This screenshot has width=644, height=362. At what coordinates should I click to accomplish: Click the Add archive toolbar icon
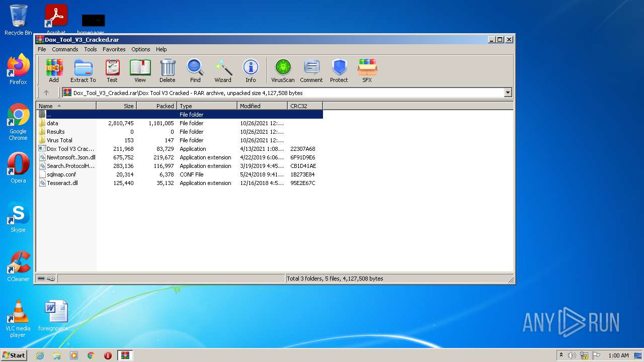(x=54, y=70)
